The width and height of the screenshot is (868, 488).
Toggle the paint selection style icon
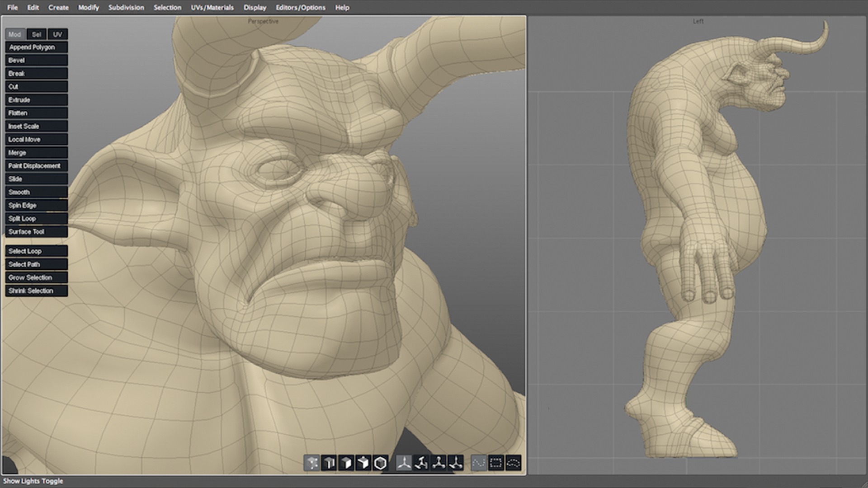478,463
